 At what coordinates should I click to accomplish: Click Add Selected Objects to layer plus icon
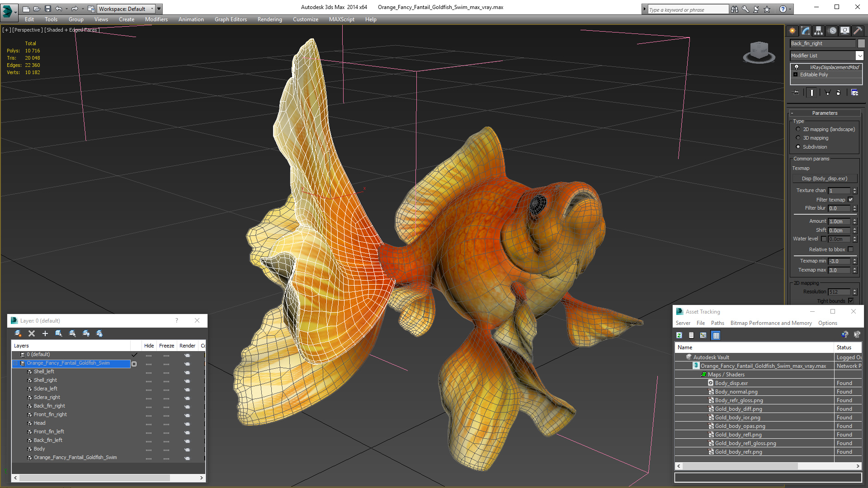[45, 333]
